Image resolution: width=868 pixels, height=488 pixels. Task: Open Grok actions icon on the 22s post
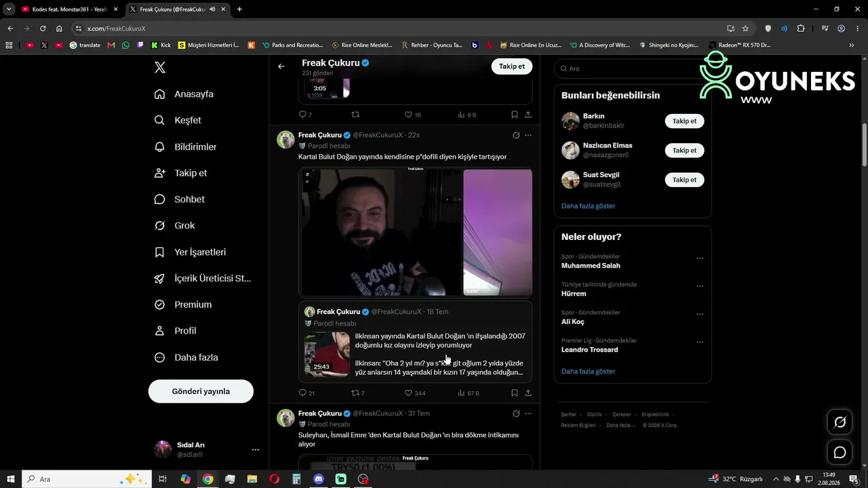coord(516,136)
